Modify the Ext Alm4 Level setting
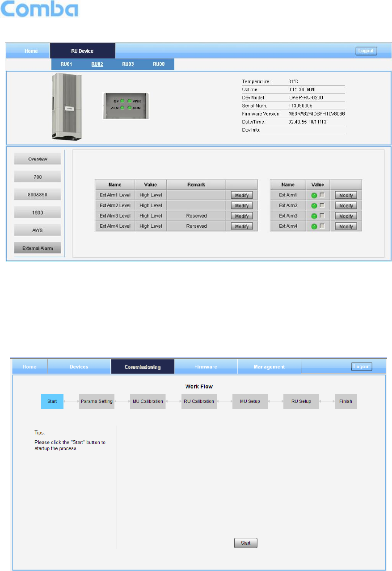 (x=242, y=226)
